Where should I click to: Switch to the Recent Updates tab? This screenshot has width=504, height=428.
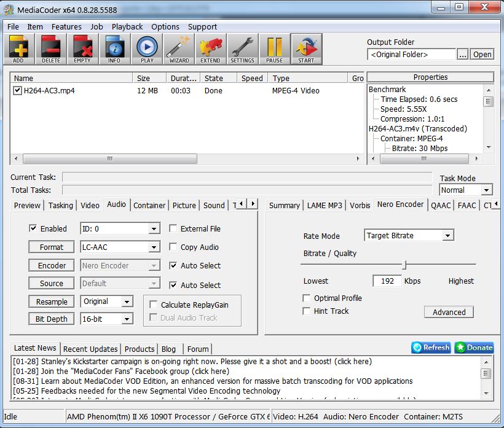90,349
